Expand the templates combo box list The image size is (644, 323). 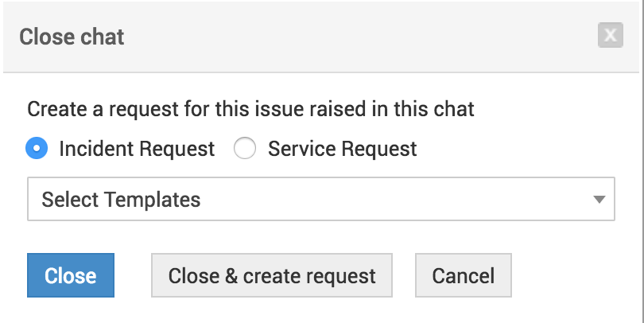pyautogui.click(x=320, y=199)
